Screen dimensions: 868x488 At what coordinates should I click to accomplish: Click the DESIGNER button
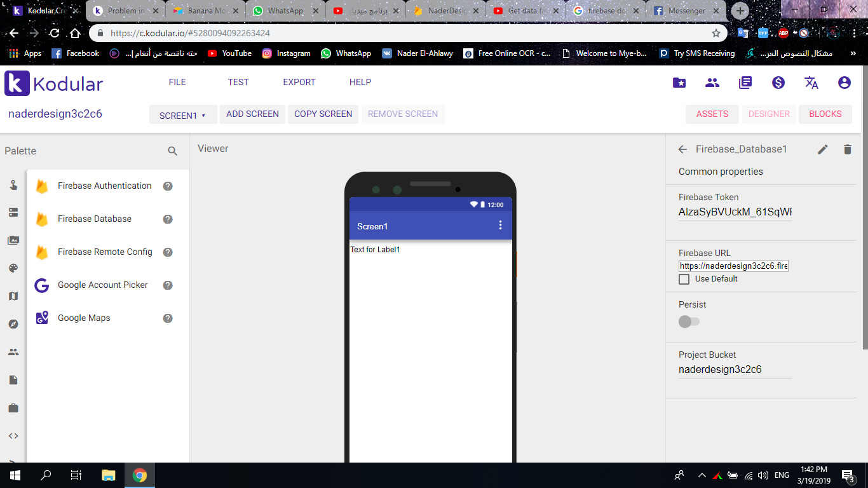click(x=769, y=114)
